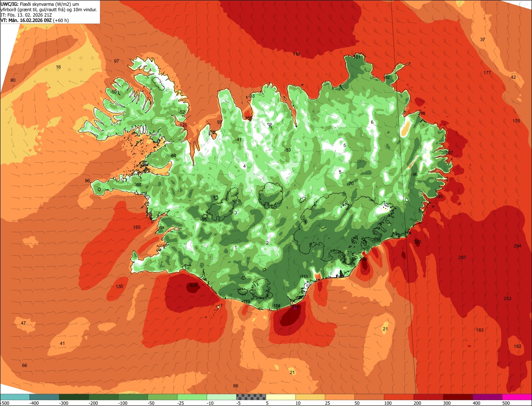Click the pale yellow 5 to 10 legend swatch
Screen dimensions: 532x406
point(281,397)
